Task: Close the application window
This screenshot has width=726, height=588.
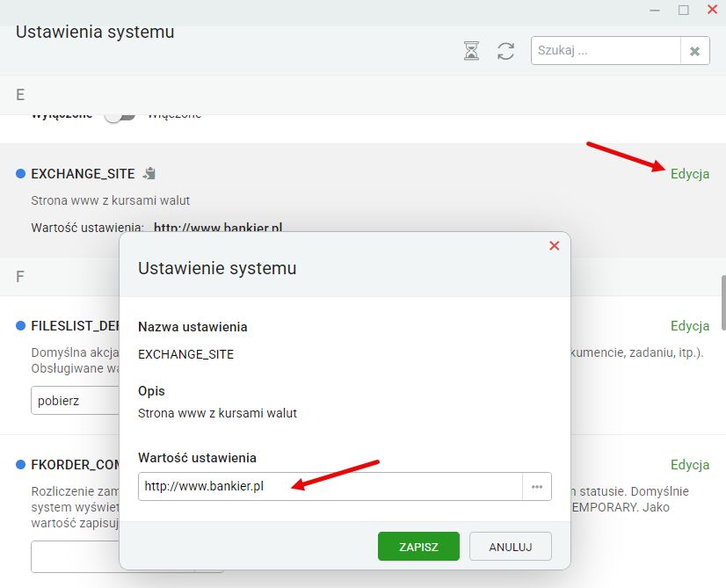Action: tap(712, 10)
